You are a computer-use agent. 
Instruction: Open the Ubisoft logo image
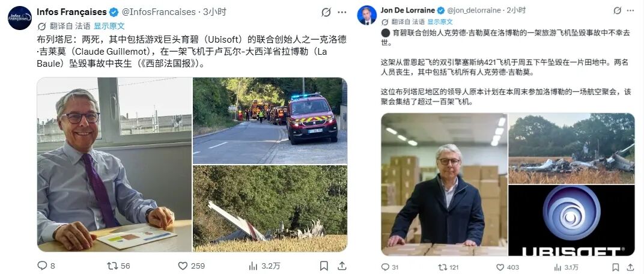(x=571, y=220)
